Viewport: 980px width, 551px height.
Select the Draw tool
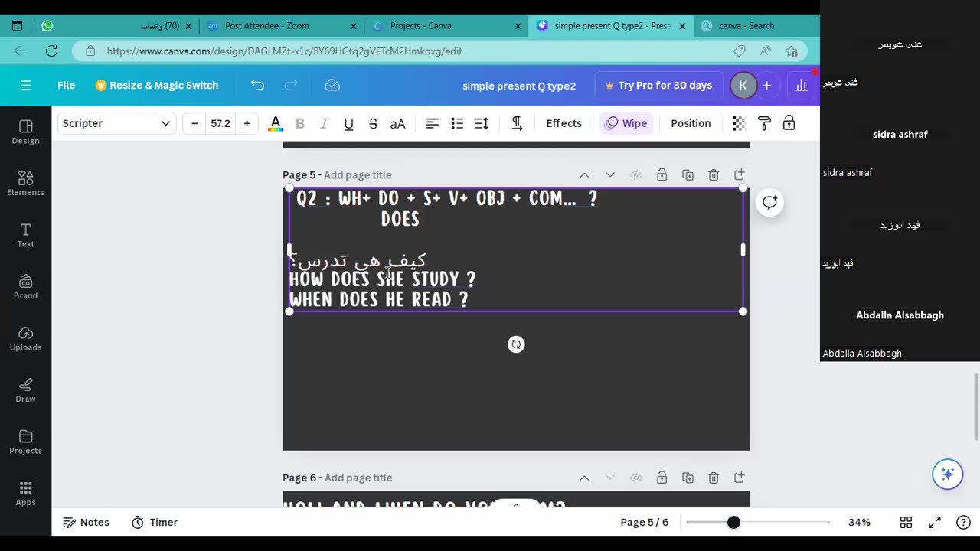pos(25,390)
